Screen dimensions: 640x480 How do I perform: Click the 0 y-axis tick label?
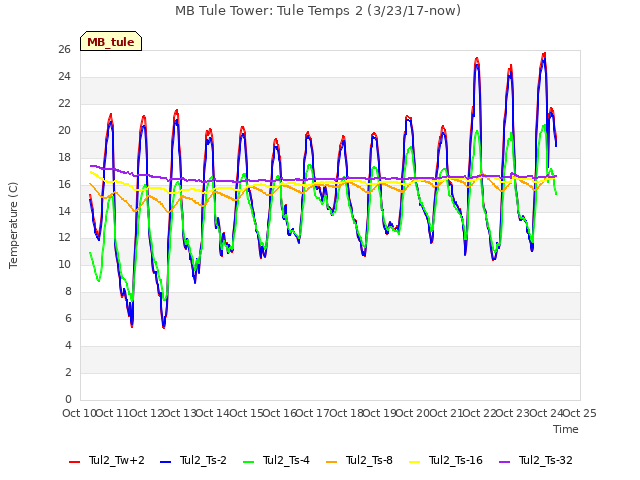tap(68, 399)
